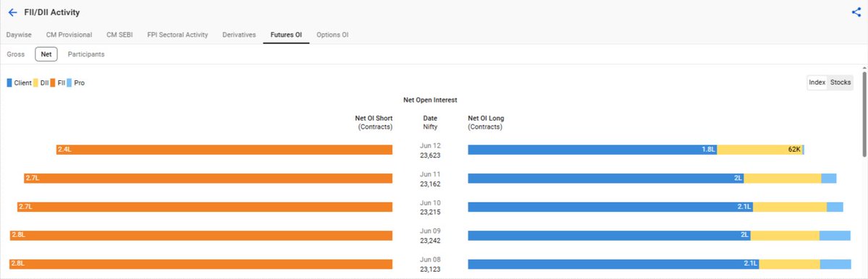Open the Daywise tab

19,35
